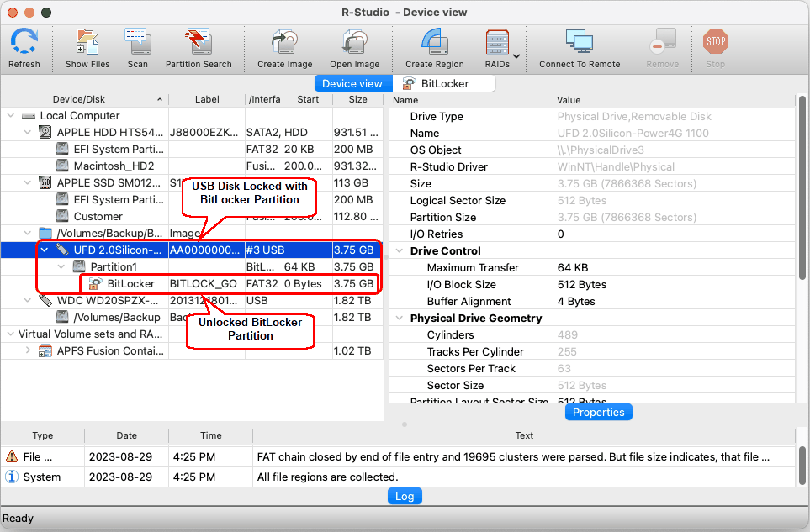Select the APPLE HDD HTS54 disk icon
Screen dimensions: 810x532
click(x=45, y=133)
